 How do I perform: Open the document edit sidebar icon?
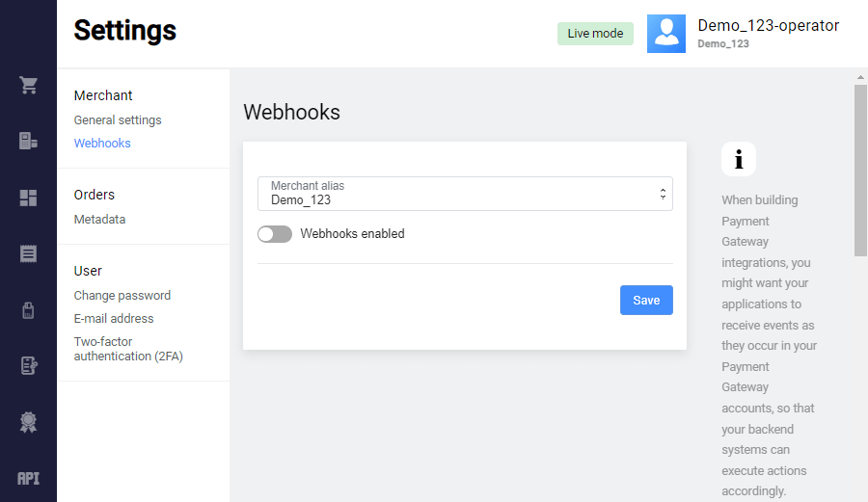(28, 366)
